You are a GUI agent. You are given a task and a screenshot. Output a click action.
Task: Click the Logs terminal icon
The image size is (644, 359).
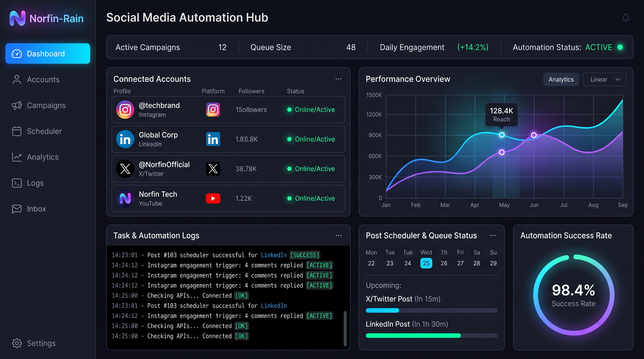17,183
